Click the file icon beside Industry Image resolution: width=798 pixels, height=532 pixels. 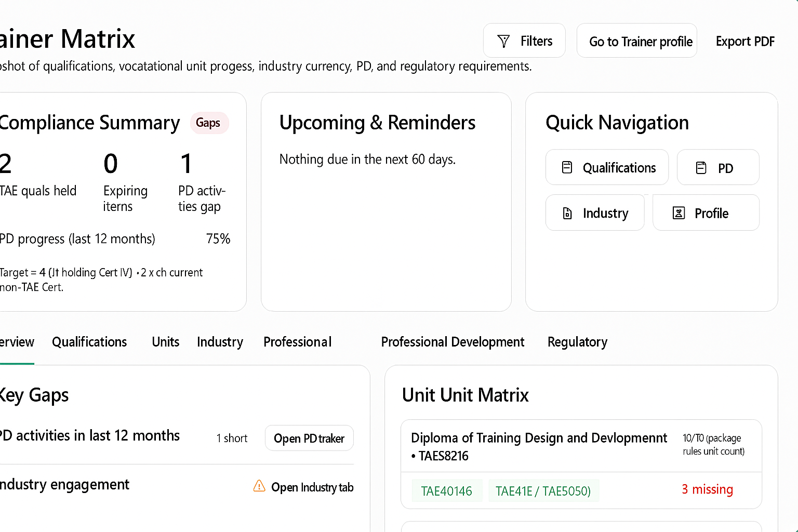[x=568, y=213]
